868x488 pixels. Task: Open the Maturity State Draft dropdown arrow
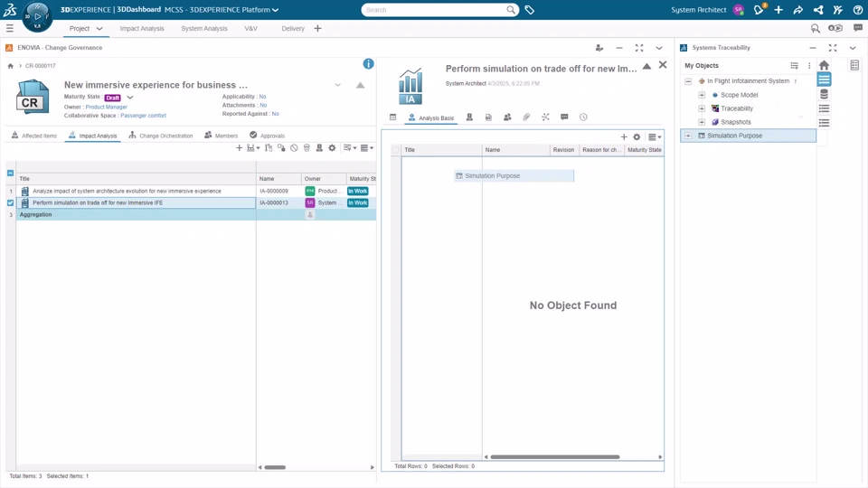pos(130,98)
